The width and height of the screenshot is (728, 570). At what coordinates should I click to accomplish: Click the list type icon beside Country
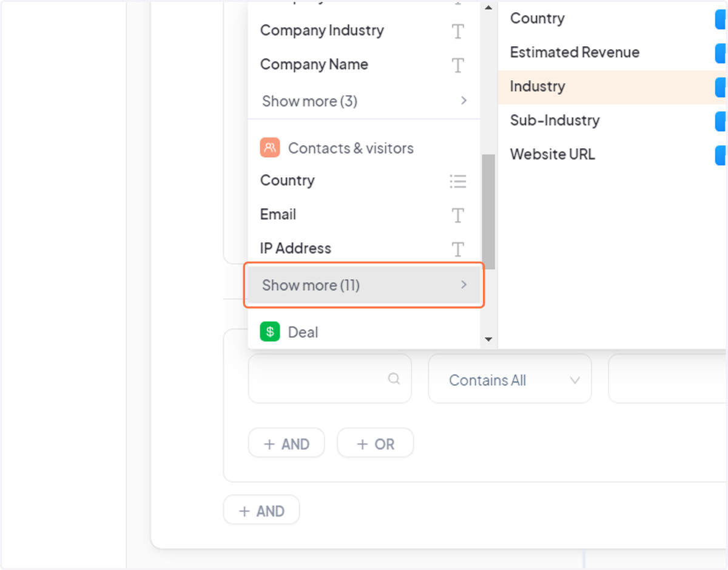458,181
